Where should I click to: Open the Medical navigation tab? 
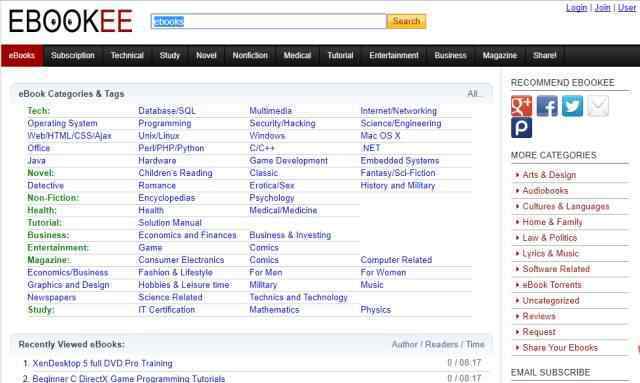click(x=297, y=56)
